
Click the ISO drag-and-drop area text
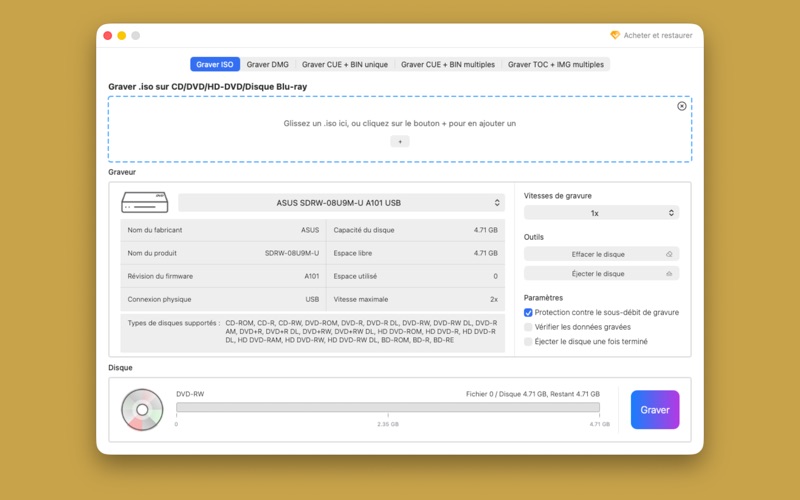pyautogui.click(x=399, y=123)
